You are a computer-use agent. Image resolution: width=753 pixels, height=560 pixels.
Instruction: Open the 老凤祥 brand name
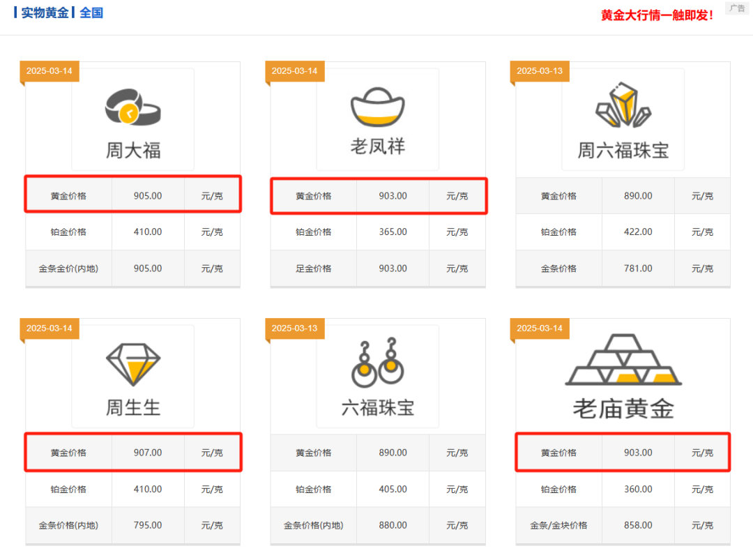coord(377,146)
